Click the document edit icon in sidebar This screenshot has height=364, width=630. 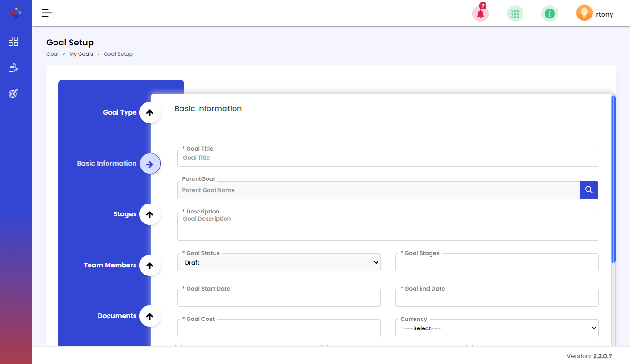click(13, 68)
